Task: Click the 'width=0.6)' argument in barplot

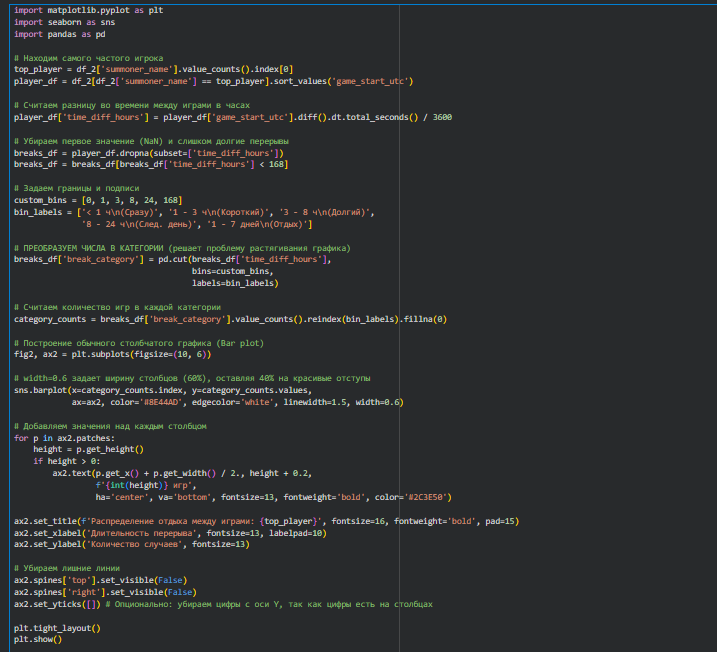Action: tap(380, 402)
